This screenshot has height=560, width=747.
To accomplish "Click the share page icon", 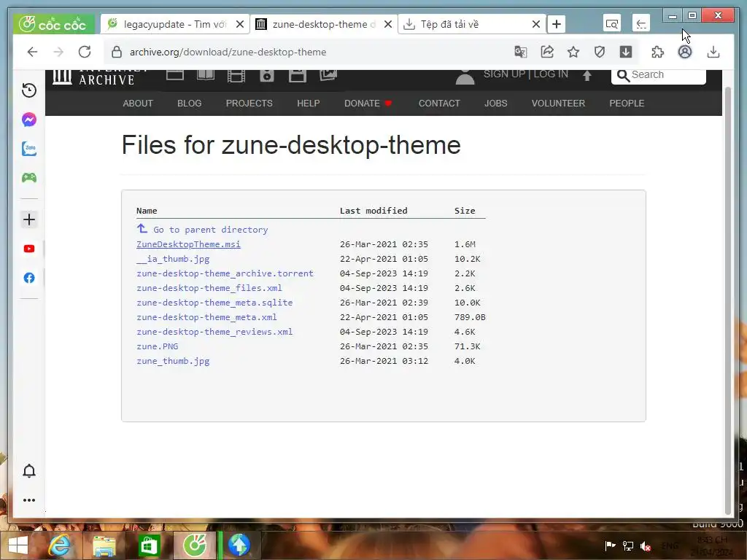I will [x=547, y=52].
